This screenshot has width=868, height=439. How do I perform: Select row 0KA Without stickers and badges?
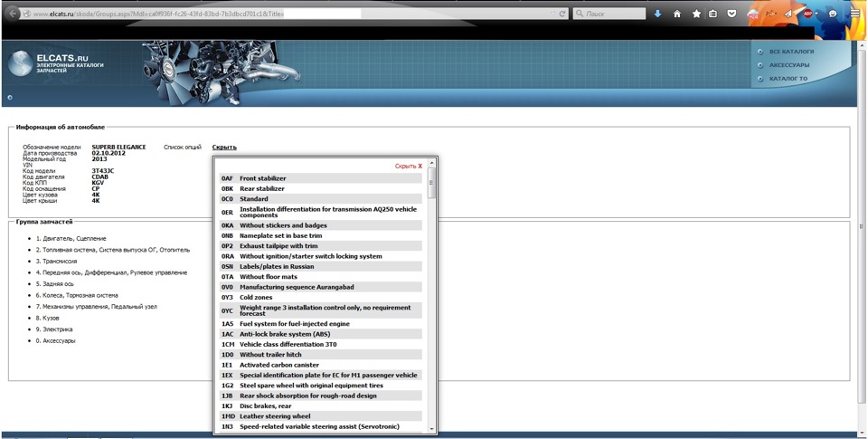320,225
